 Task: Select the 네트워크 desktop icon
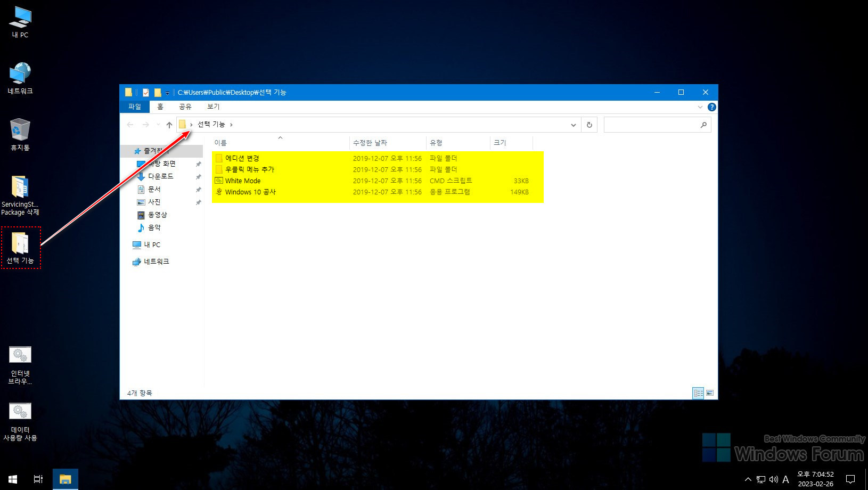[20, 78]
